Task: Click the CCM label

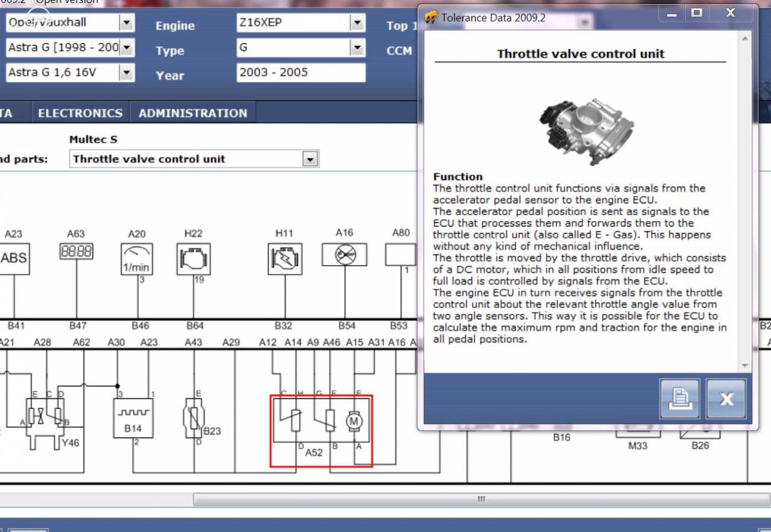Action: pos(399,51)
